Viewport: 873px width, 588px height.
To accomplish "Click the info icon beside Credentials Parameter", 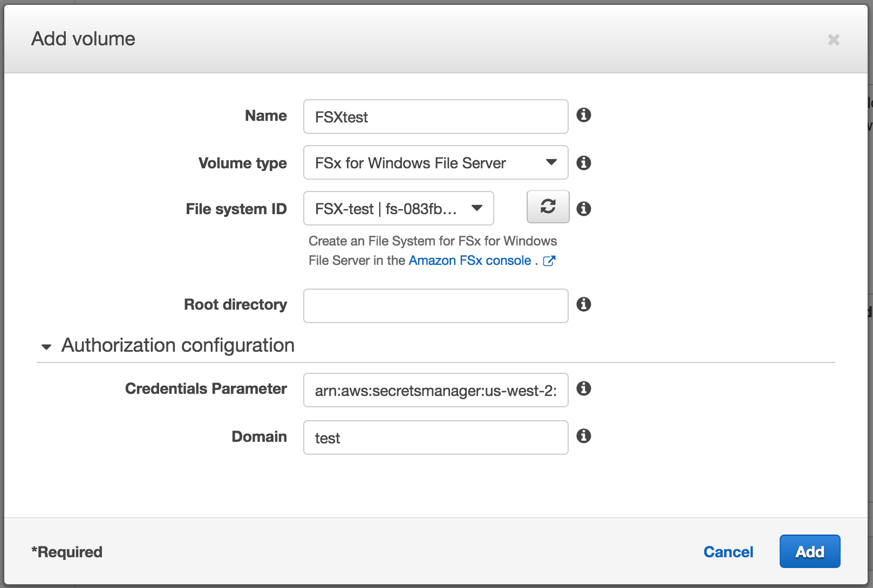I will [x=583, y=388].
